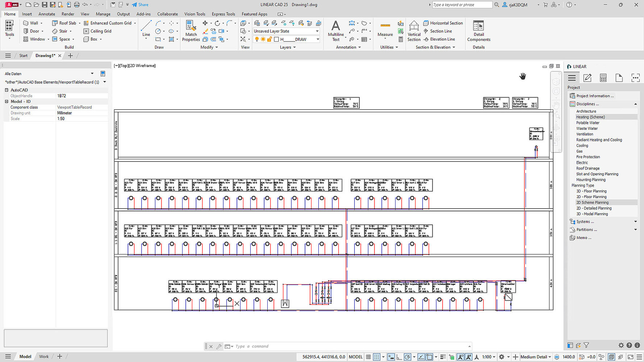Open the Customization menu in status bar
This screenshot has width=644, height=362.
[x=639, y=357]
